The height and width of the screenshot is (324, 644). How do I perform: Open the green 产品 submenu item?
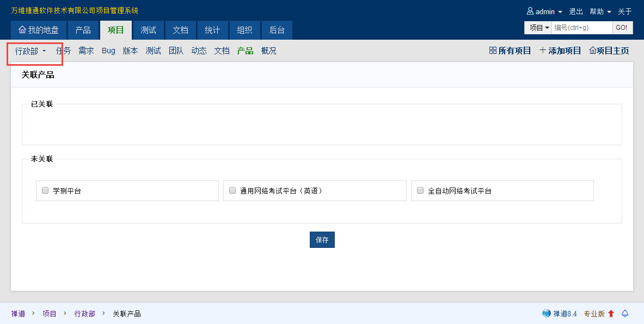click(245, 51)
